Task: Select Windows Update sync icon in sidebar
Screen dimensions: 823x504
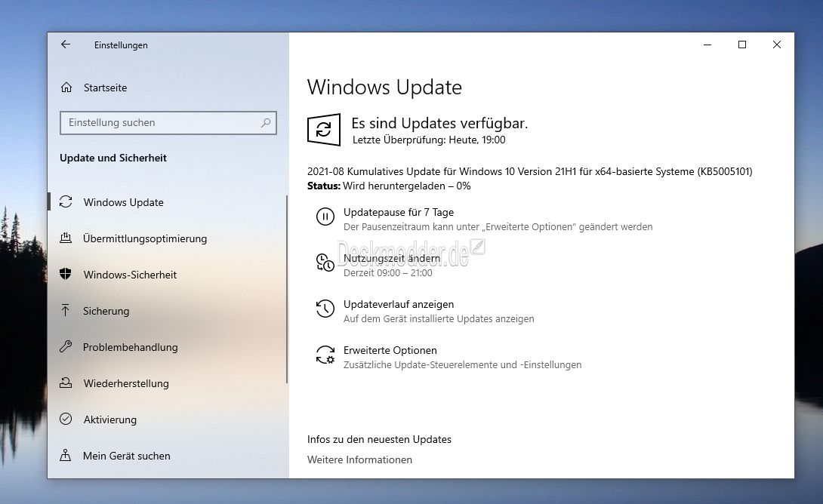Action: 66,202
